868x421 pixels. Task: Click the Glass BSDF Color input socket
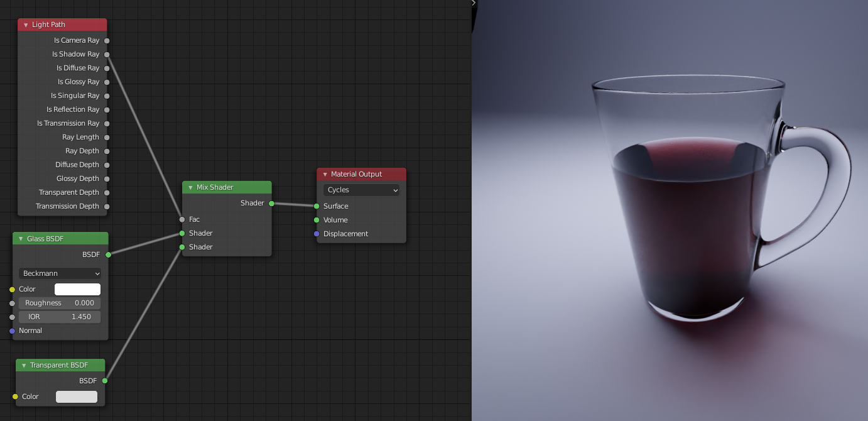pos(12,290)
